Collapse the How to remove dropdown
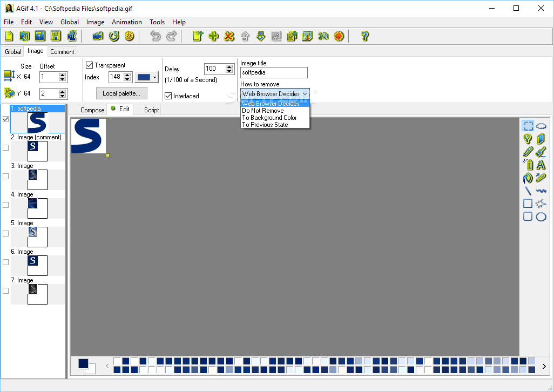554x392 pixels. click(305, 94)
